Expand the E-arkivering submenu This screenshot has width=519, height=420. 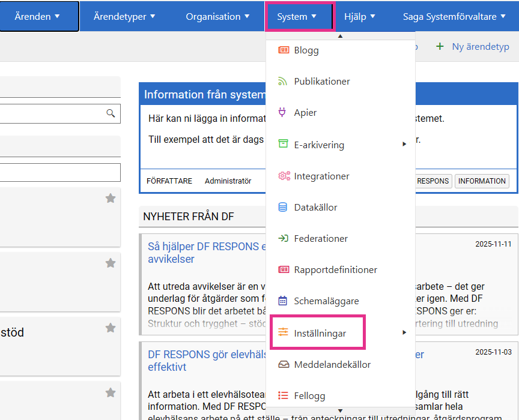[404, 145]
